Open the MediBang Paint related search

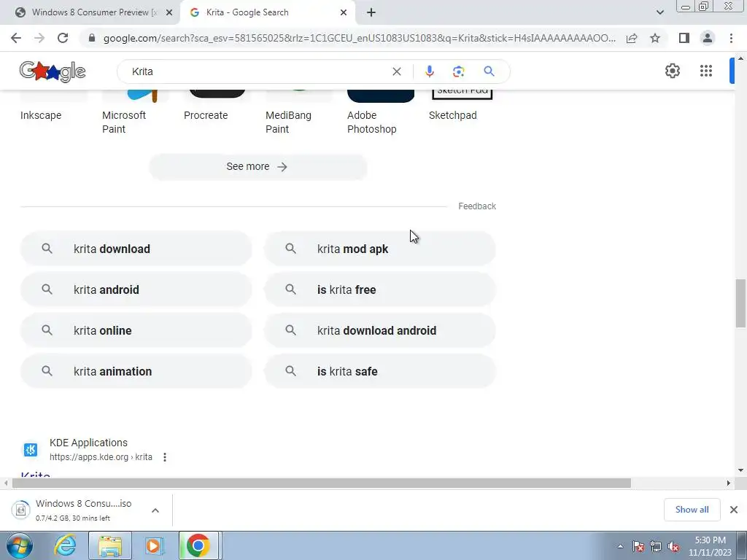[x=288, y=122]
